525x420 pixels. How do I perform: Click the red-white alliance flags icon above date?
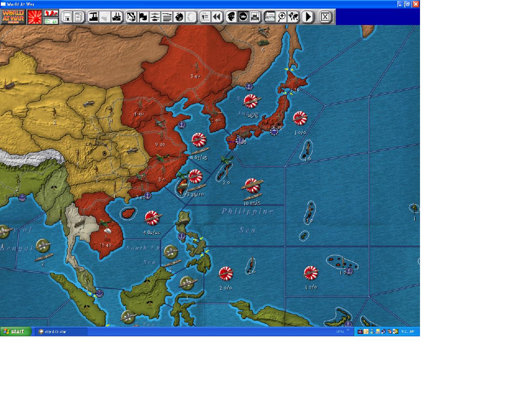51,14
